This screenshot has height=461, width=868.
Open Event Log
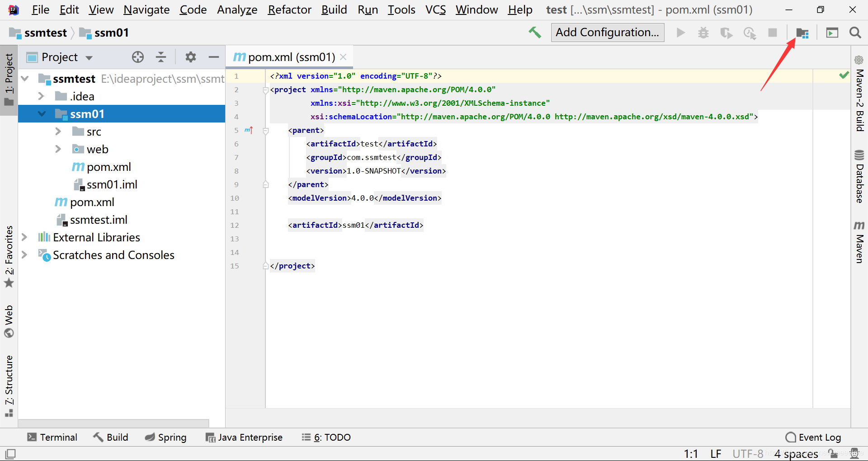click(813, 437)
